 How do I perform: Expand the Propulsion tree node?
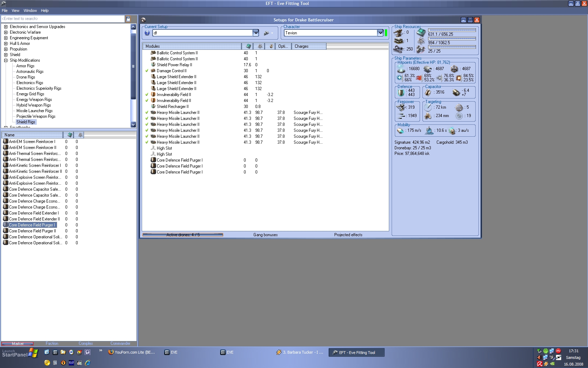pyautogui.click(x=6, y=49)
